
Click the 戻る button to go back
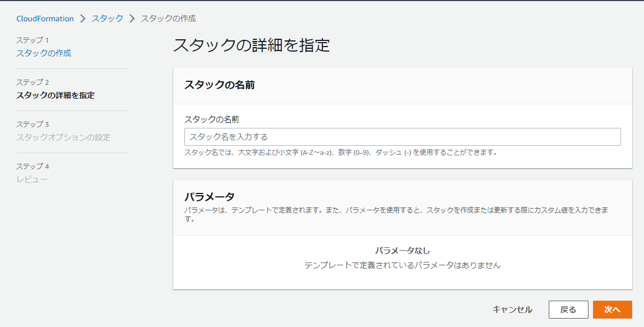coord(568,309)
